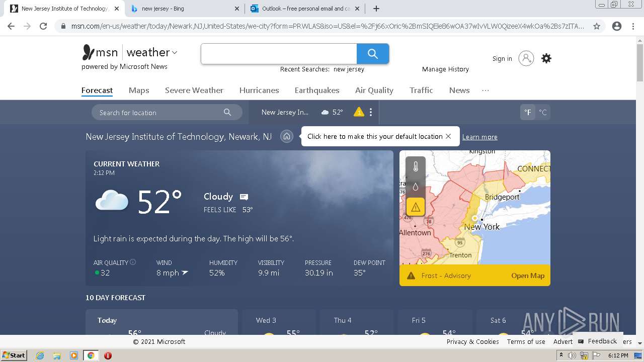Click the Windows Start button
The height and width of the screenshot is (362, 644).
(x=14, y=355)
